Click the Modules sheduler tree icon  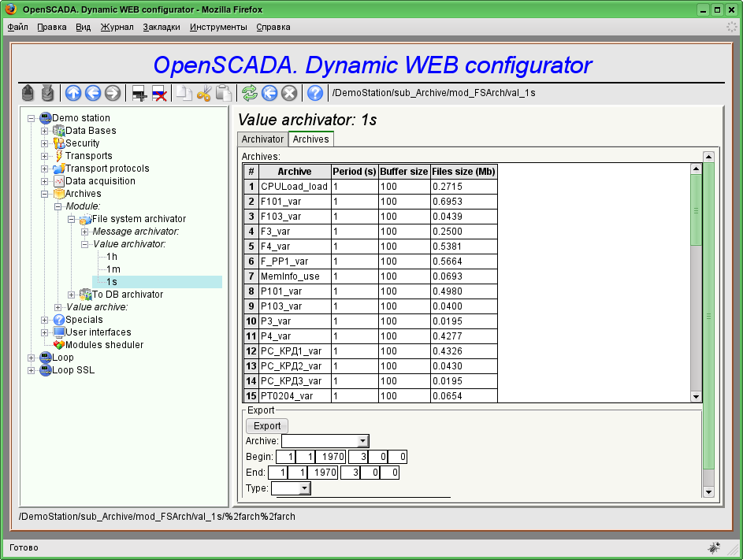[59, 345]
